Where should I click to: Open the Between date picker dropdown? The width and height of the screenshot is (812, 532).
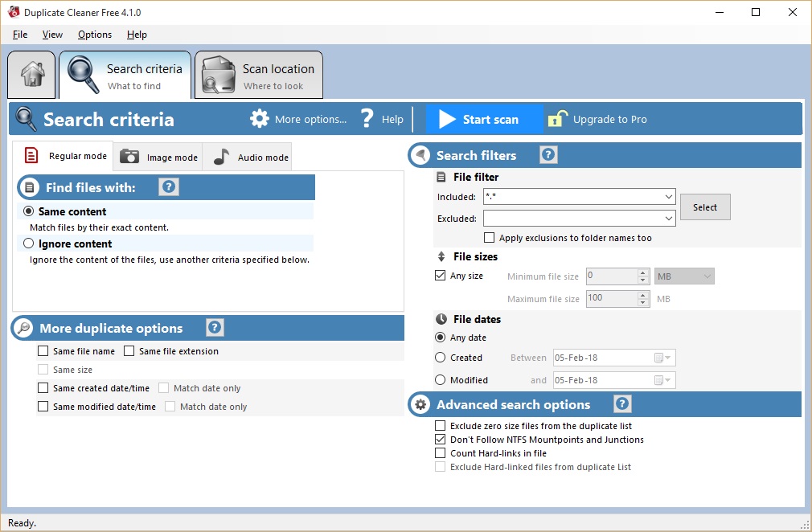(662, 358)
